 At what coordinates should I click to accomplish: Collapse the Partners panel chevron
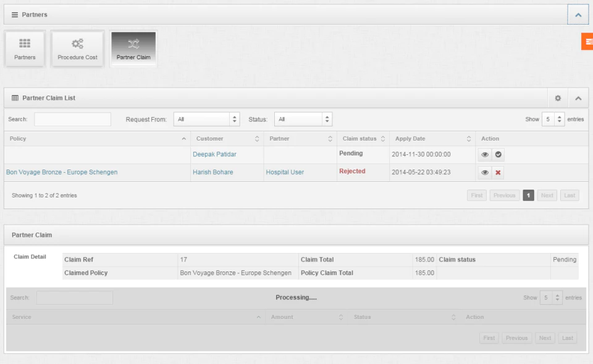tap(578, 15)
